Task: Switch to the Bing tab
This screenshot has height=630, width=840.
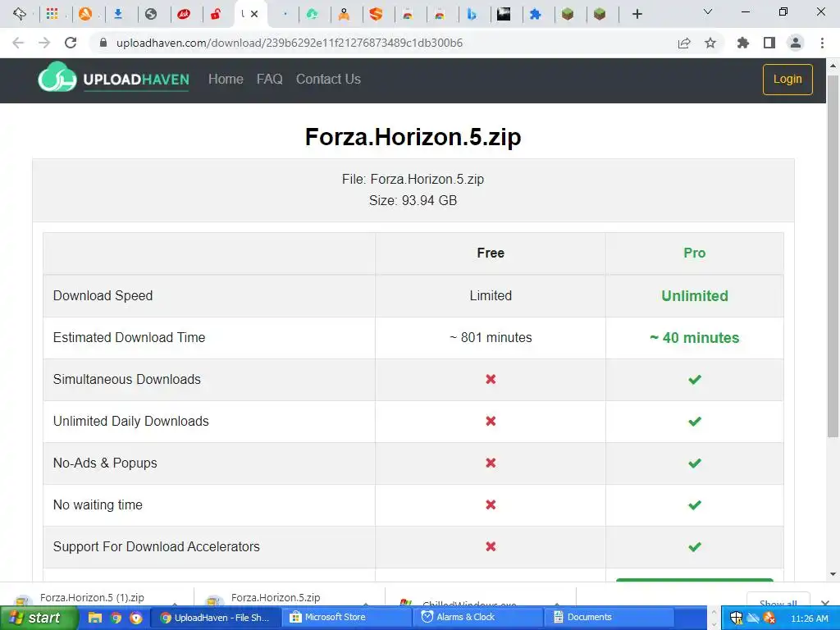Action: 472,14
